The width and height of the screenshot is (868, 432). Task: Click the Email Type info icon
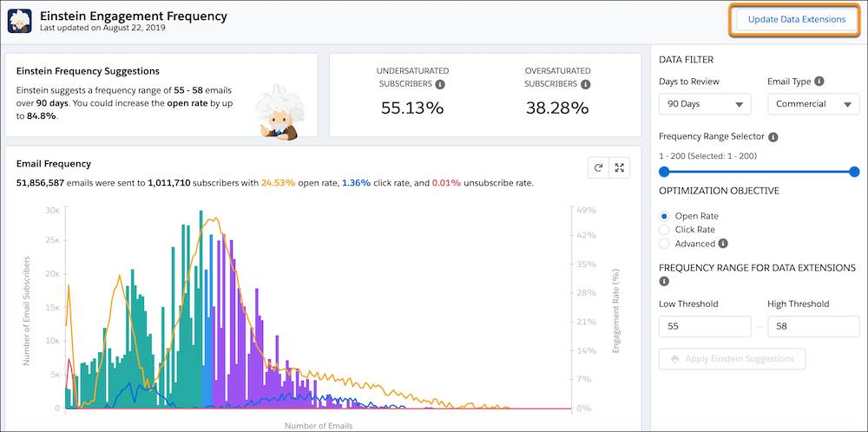819,82
